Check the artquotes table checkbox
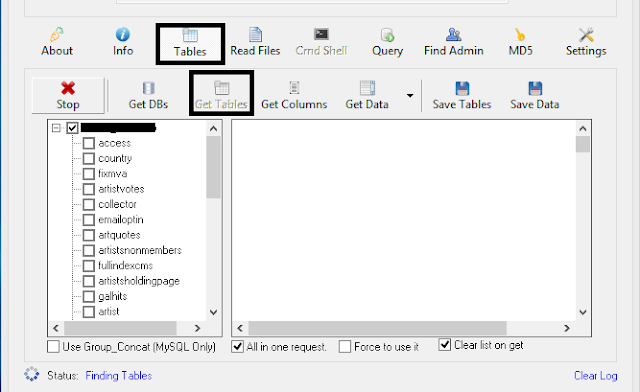Screen dimensions: 640x392 89,235
